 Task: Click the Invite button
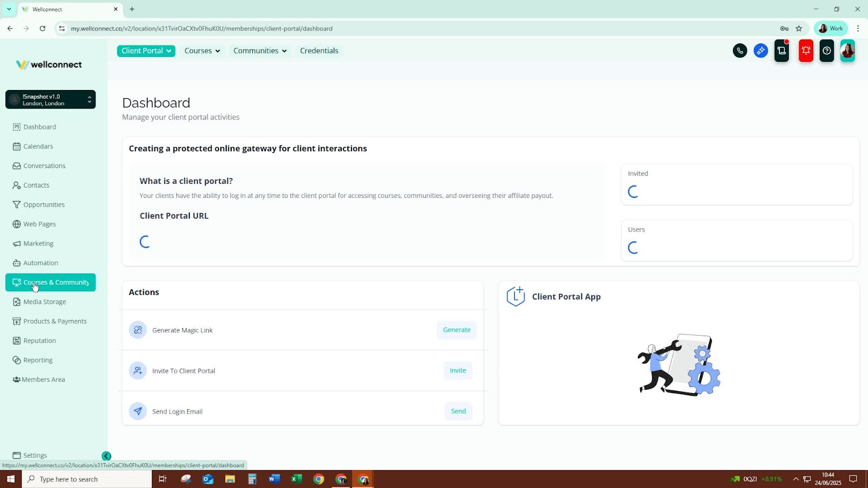coord(458,370)
